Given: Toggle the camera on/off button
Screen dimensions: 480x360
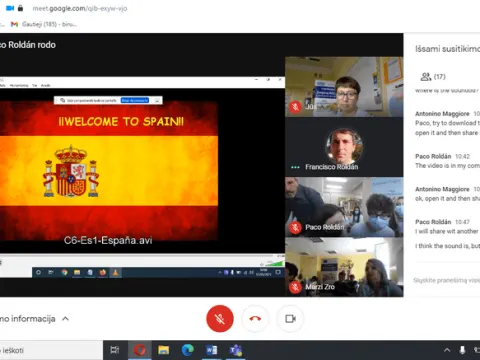Looking at the screenshot, I should 290,319.
